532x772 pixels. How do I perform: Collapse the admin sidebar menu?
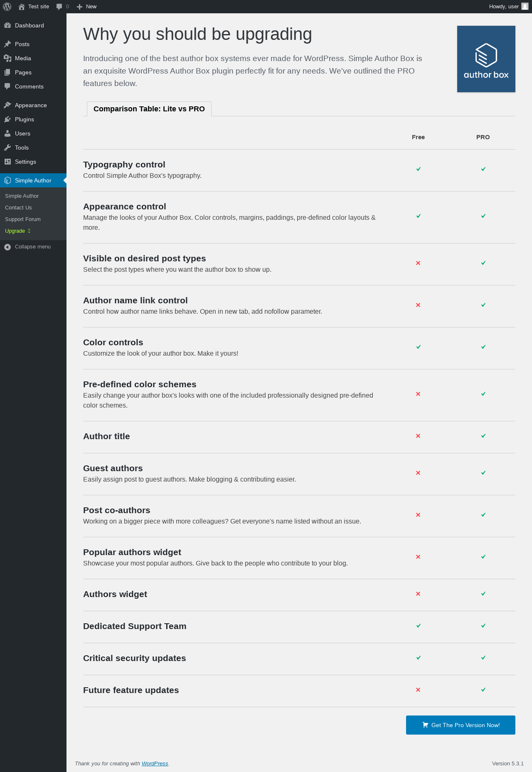(x=33, y=247)
